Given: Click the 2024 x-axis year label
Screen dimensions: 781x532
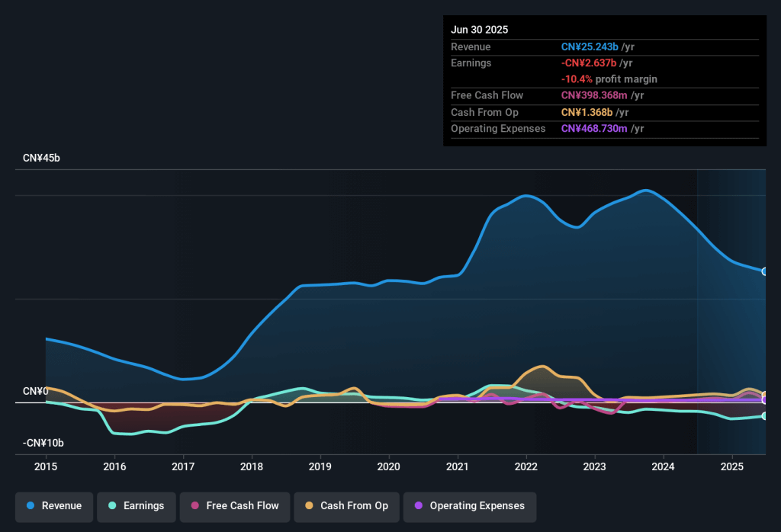Looking at the screenshot, I should point(664,466).
